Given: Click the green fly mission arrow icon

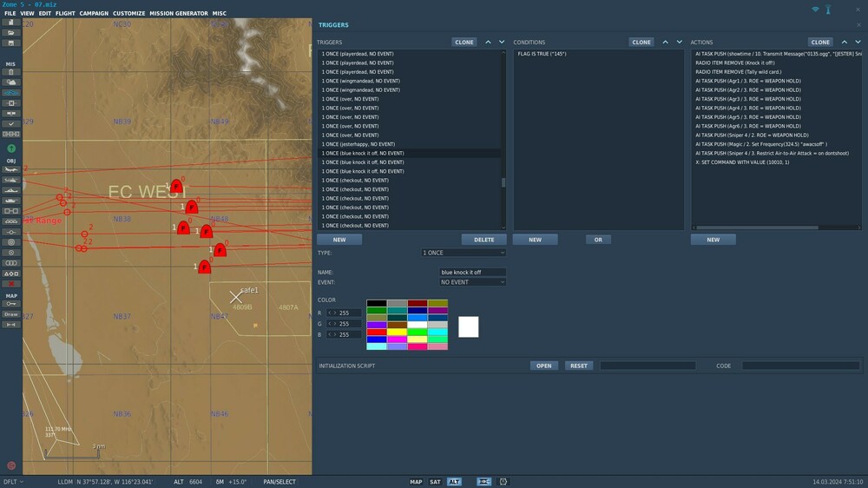Looking at the screenshot, I should [11, 148].
